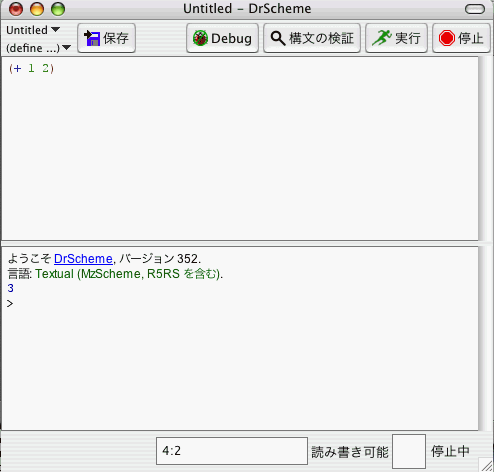Viewport: 494px width, 472px height.
Task: Click the Textual (MzScheme, R5RS を含む) language text
Action: click(x=128, y=274)
